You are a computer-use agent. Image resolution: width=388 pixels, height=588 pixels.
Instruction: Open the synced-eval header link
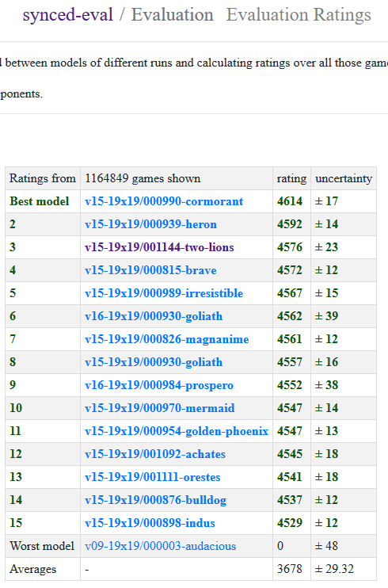pos(68,15)
